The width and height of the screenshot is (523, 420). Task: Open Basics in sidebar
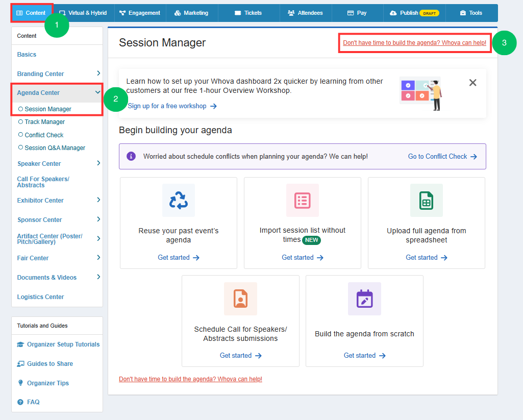coord(27,55)
